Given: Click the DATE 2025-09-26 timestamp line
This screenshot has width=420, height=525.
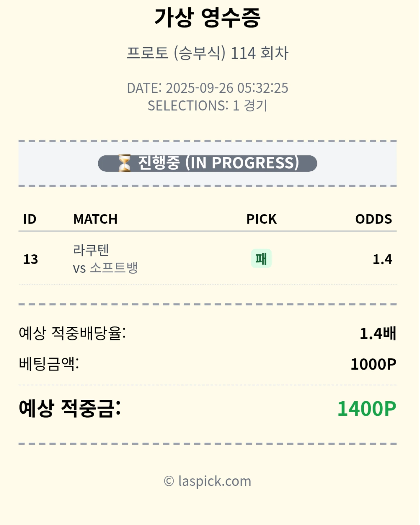Looking at the screenshot, I should (208, 88).
